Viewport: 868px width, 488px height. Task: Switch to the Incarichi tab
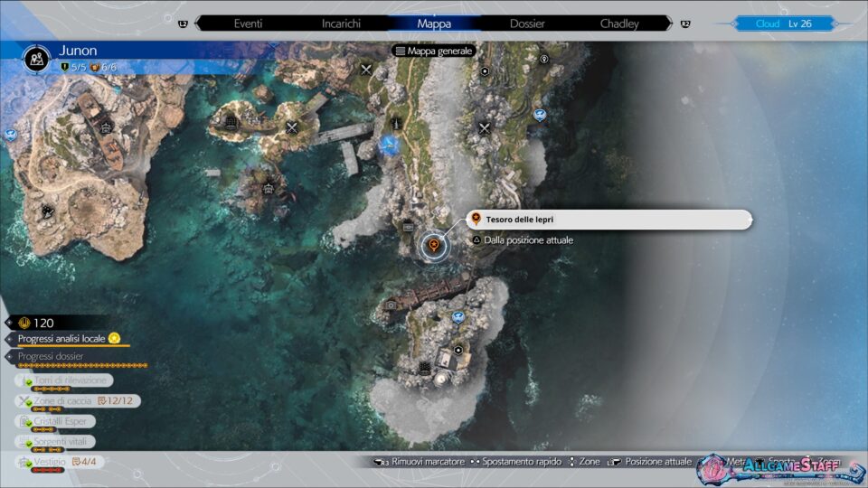pos(341,23)
